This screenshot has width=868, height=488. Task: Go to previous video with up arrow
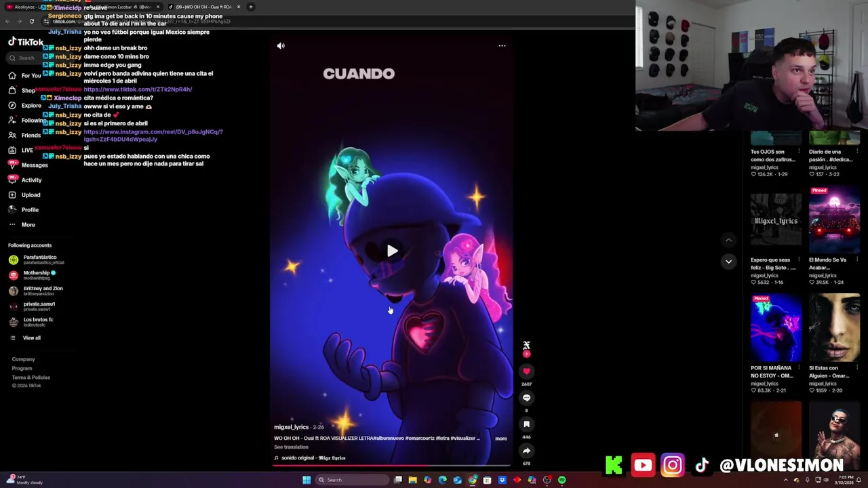pos(728,240)
